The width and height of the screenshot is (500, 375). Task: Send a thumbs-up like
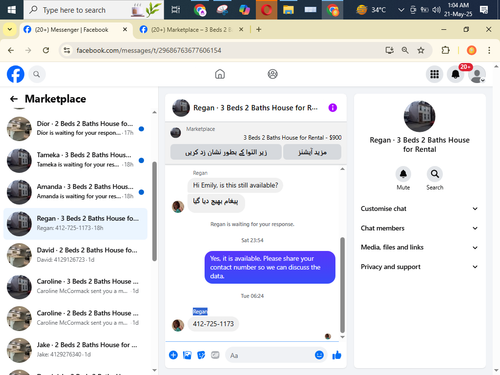[x=337, y=355]
